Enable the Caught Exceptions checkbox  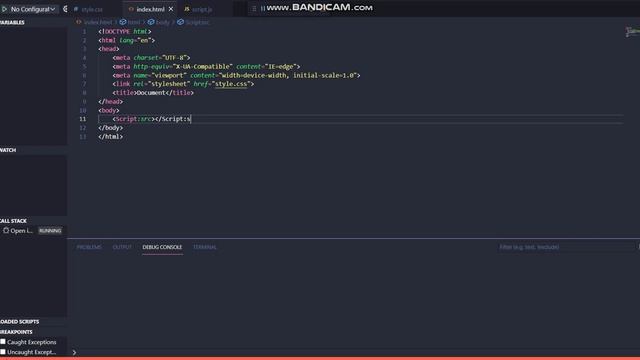tap(3, 342)
